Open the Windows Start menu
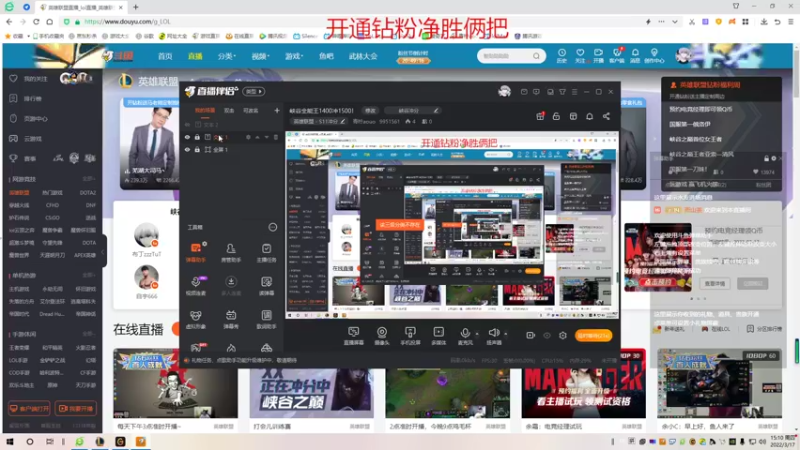800x450 pixels. [x=10, y=442]
